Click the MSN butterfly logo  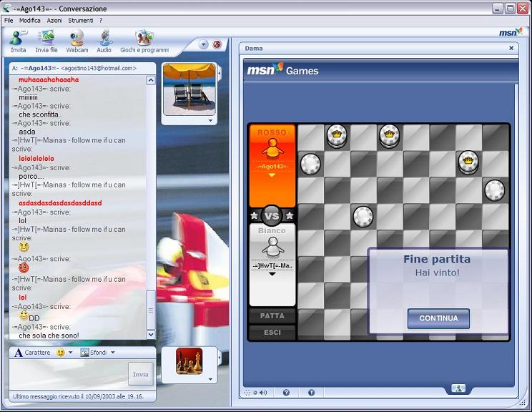pyautogui.click(x=511, y=32)
